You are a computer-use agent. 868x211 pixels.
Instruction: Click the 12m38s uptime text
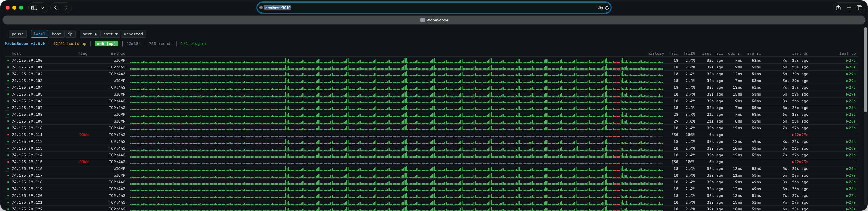133,44
